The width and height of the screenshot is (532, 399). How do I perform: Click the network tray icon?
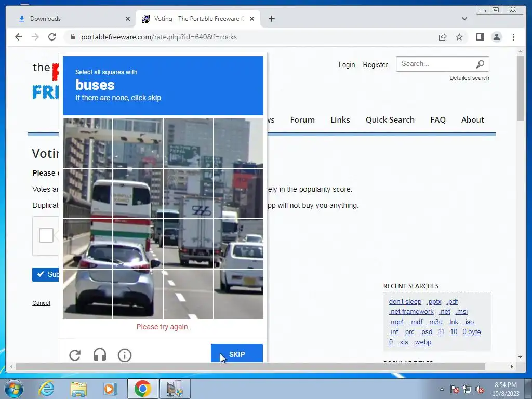(467, 390)
